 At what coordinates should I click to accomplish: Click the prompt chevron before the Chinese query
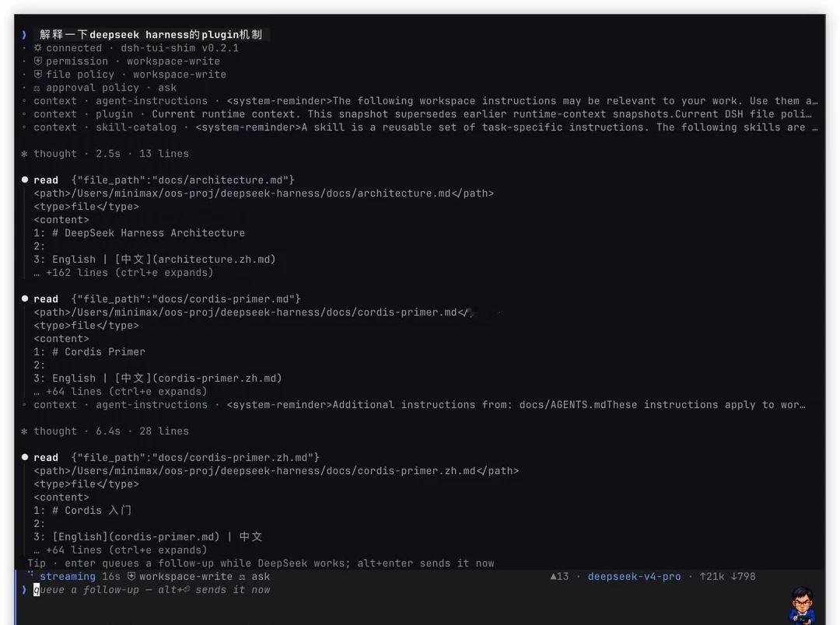[x=24, y=35]
